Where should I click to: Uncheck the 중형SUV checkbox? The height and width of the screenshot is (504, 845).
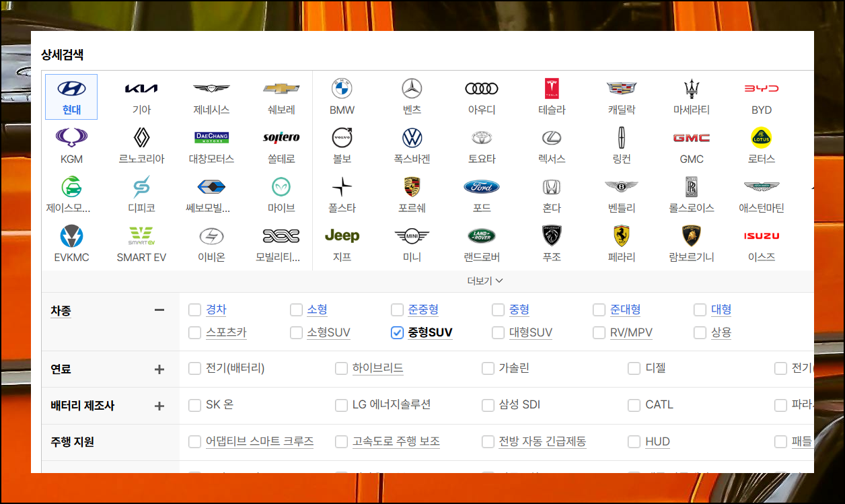(x=397, y=333)
